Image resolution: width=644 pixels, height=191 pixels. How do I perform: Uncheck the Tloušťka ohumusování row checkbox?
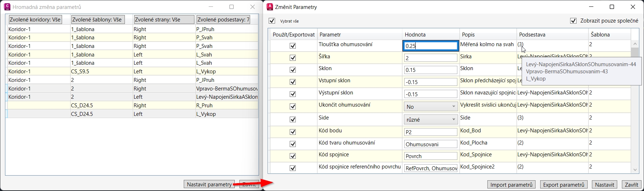click(293, 46)
